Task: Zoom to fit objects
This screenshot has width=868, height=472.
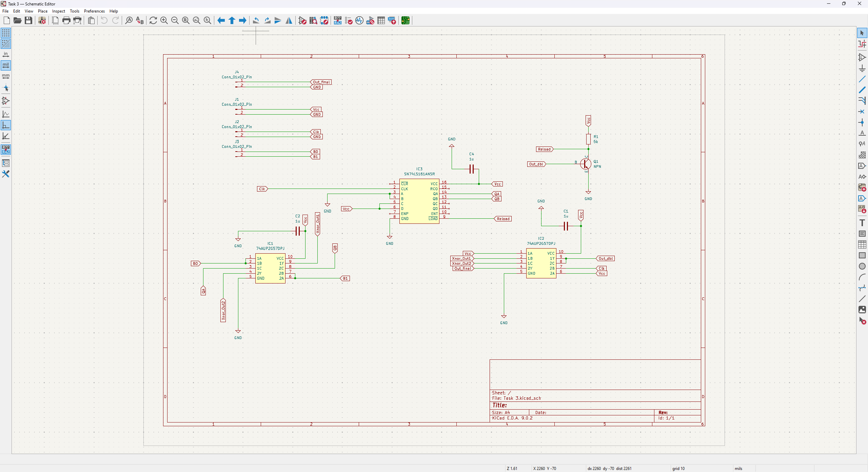Action: pyautogui.click(x=197, y=21)
